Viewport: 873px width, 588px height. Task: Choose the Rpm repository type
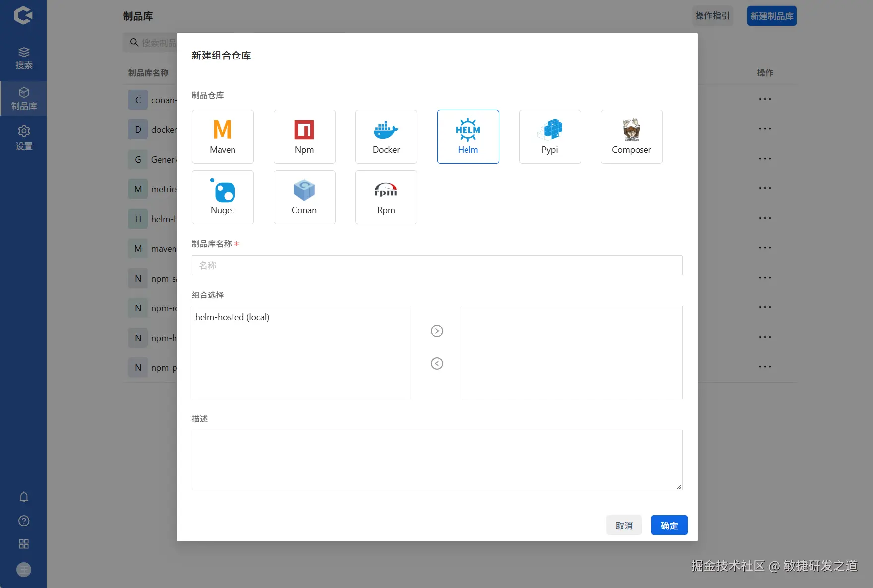click(x=386, y=197)
